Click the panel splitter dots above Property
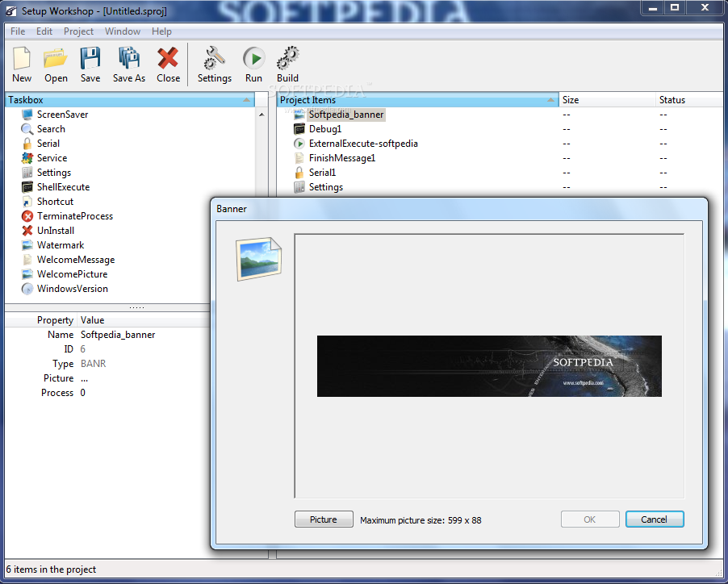This screenshot has width=728, height=584. 136,307
